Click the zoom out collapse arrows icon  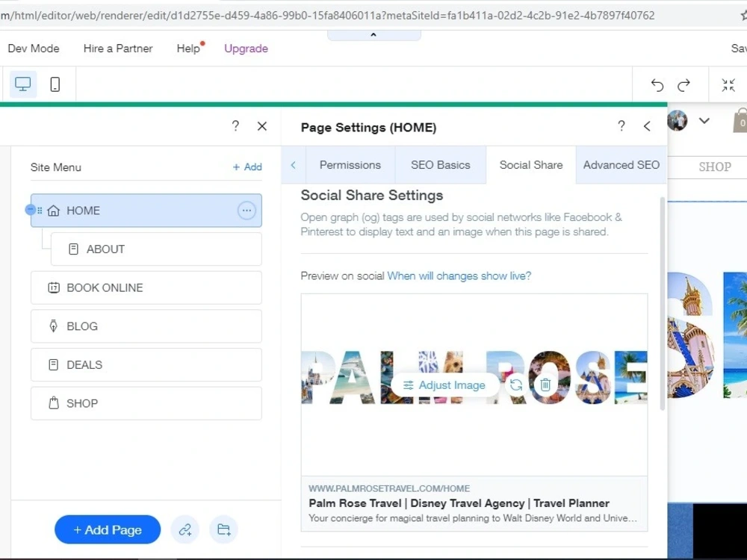[728, 85]
